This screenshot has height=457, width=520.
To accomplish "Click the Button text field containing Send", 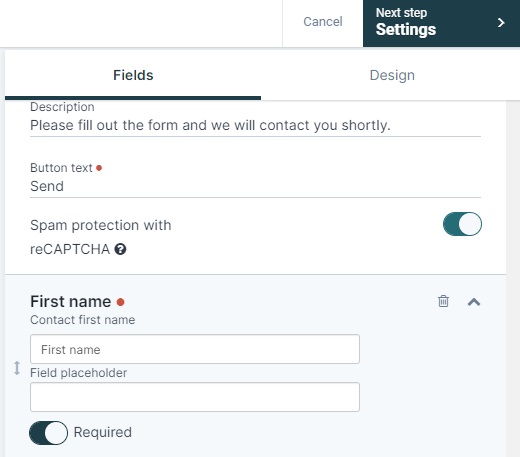I will point(255,186).
